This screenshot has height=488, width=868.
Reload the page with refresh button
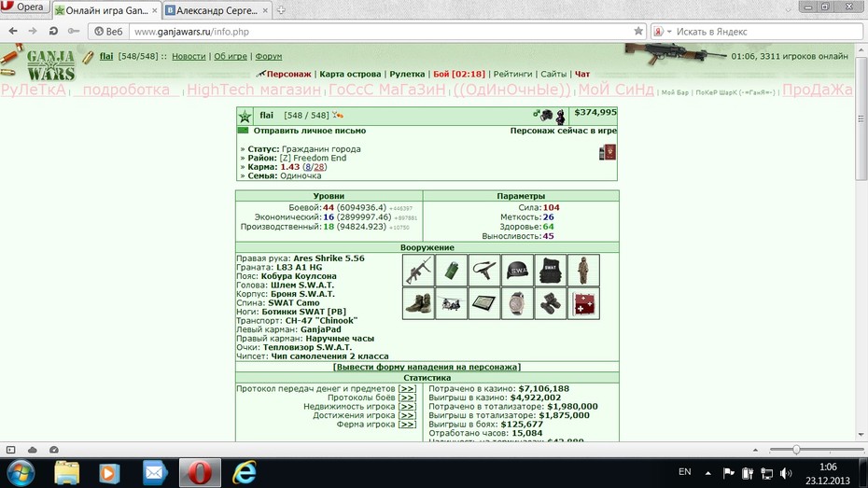53,31
